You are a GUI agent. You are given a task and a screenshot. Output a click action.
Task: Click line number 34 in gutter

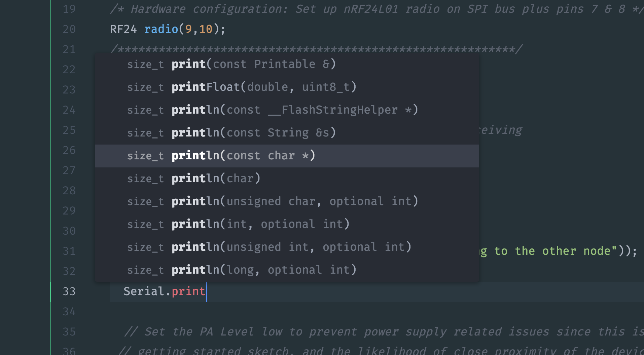[x=69, y=312]
